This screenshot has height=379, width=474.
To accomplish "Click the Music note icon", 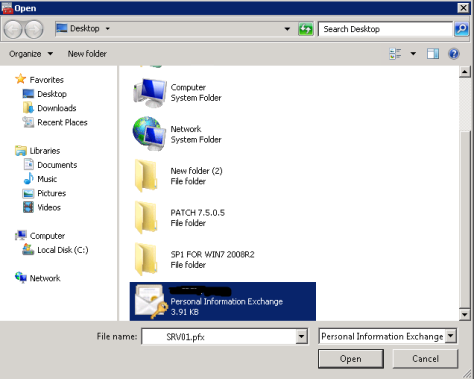I will pos(29,179).
